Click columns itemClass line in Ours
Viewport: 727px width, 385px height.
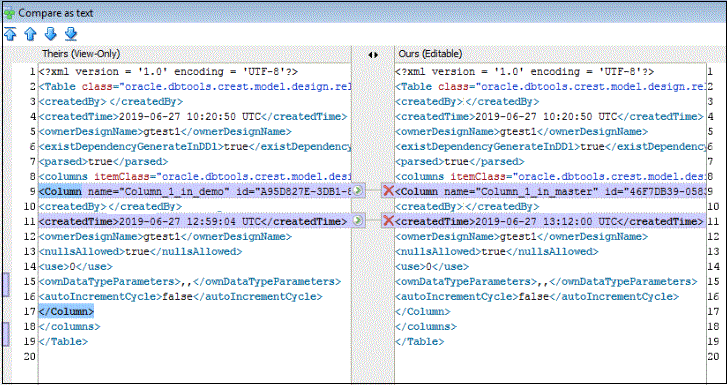tap(550, 177)
